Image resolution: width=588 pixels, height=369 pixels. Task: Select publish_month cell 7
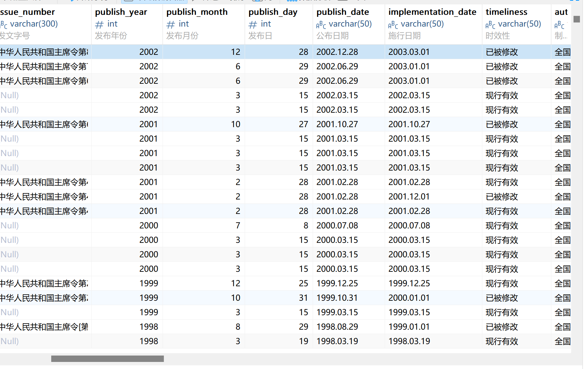click(204, 225)
